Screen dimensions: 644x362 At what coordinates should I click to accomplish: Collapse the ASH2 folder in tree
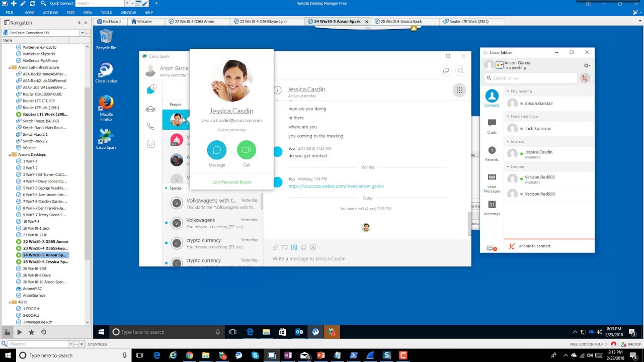click(x=10, y=302)
